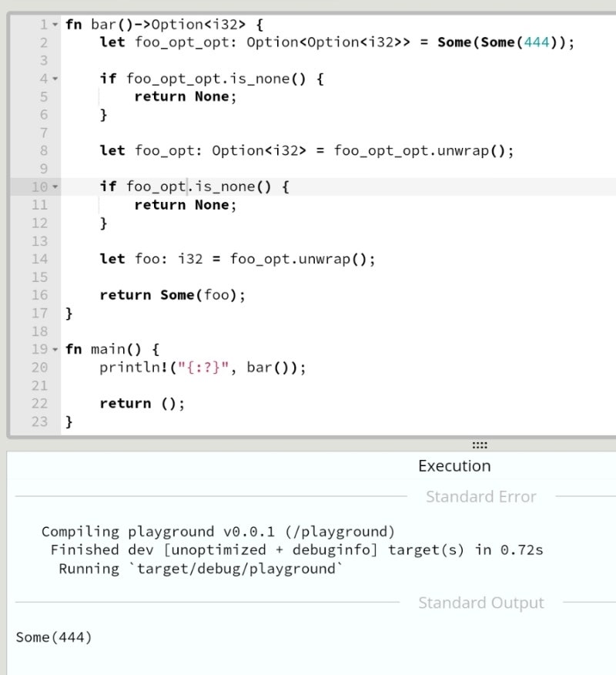Click the first "return None;" statement on line 5
The width and height of the screenshot is (616, 675).
coord(185,96)
